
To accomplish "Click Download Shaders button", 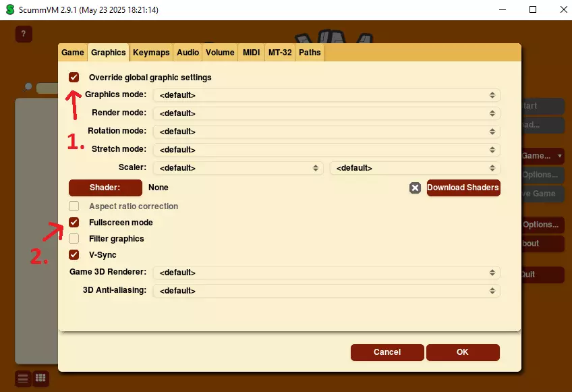I will 463,188.
